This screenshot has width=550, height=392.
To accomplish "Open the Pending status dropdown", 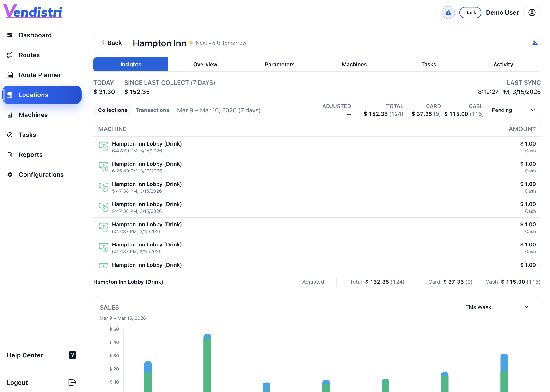I will [513, 110].
